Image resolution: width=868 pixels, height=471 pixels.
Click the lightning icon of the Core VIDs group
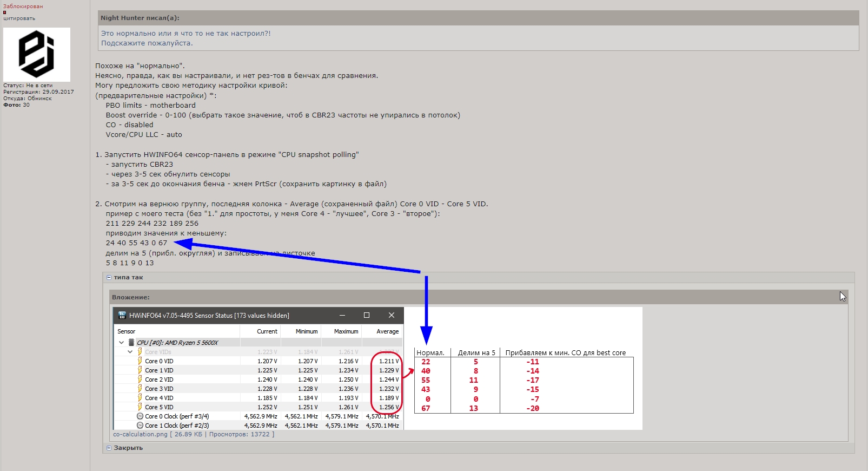point(140,352)
